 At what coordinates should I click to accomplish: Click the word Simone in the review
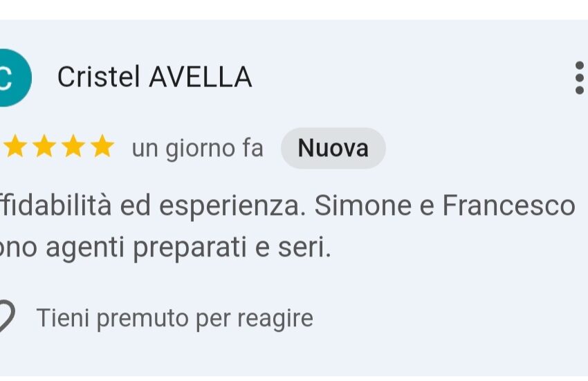click(x=362, y=205)
